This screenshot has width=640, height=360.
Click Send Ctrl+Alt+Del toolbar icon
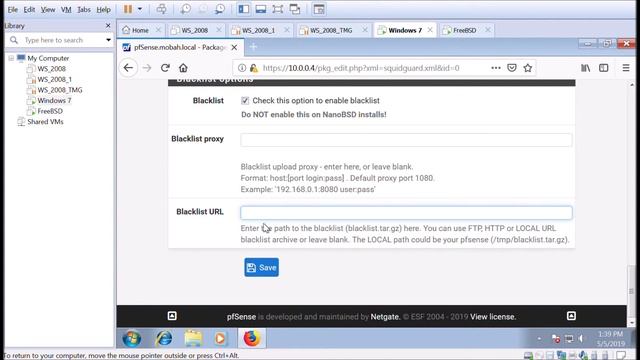(x=162, y=9)
